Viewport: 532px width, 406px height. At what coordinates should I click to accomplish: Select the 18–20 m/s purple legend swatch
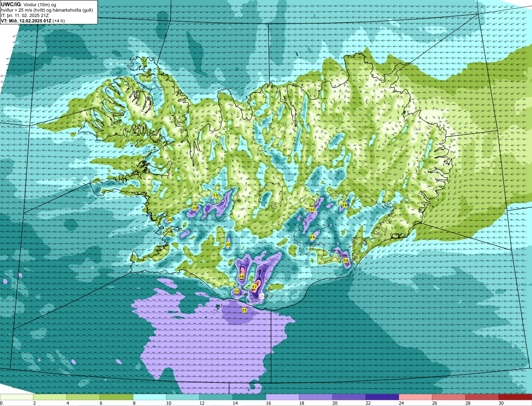316,397
